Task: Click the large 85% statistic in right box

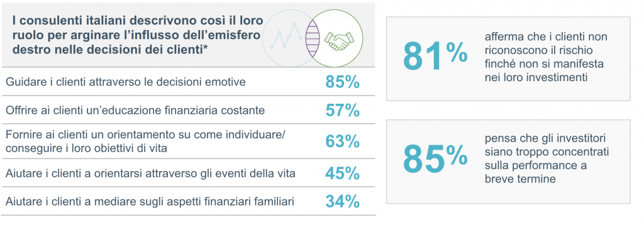Action: click(435, 159)
